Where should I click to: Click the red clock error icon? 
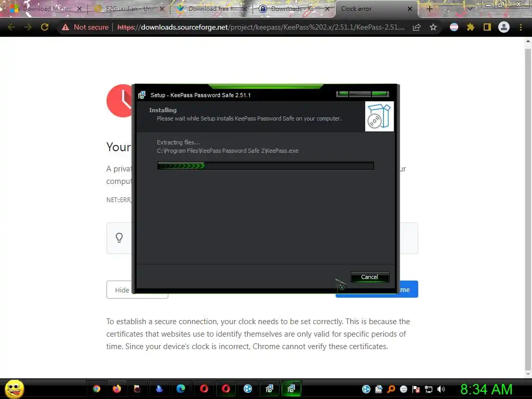point(119,101)
